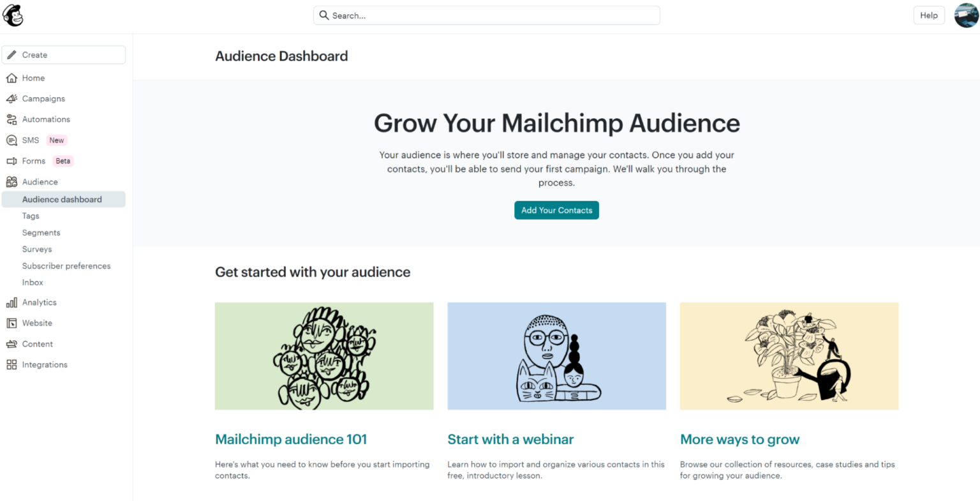Click the Search field at top
Image resolution: width=980 pixels, height=501 pixels.
[486, 15]
